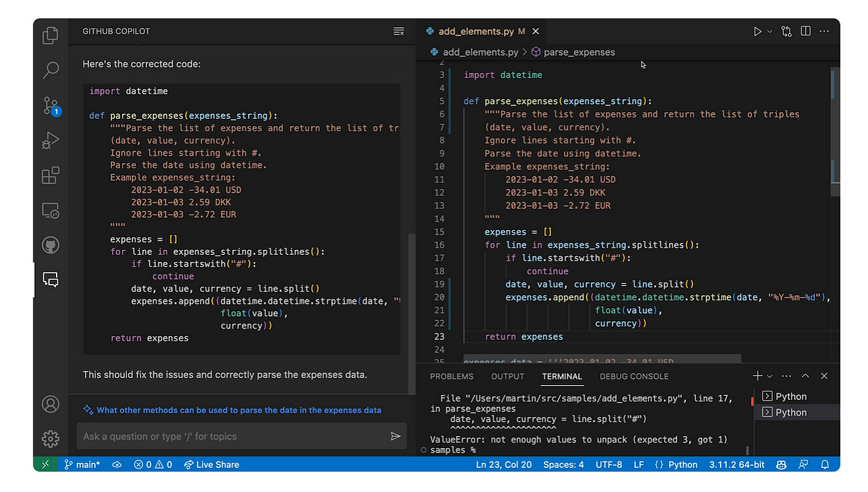Select the main branch indicator
The height and width of the screenshot is (492, 868).
click(82, 464)
